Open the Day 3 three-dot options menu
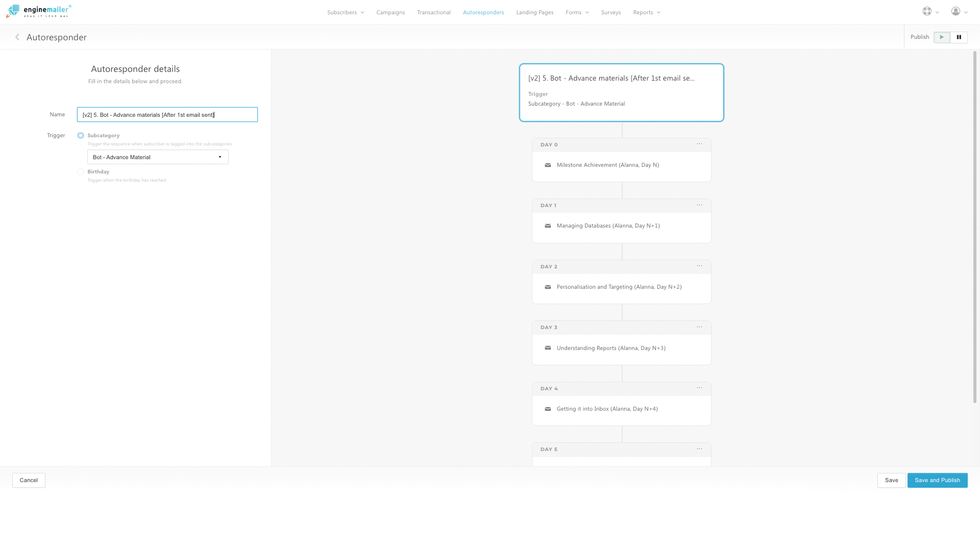 coord(699,327)
